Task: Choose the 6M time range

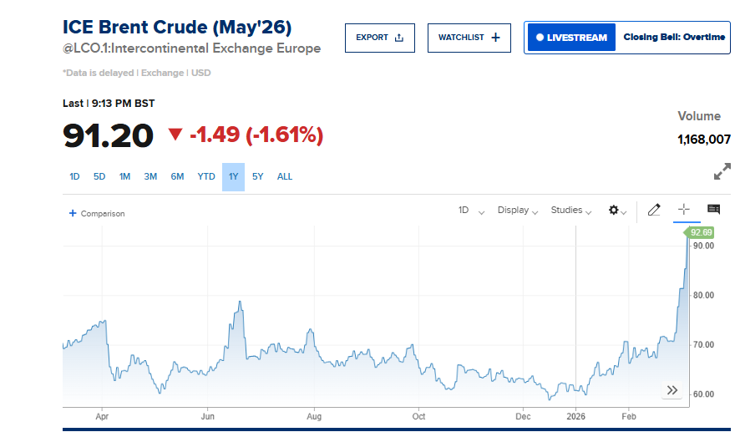Action: point(177,177)
